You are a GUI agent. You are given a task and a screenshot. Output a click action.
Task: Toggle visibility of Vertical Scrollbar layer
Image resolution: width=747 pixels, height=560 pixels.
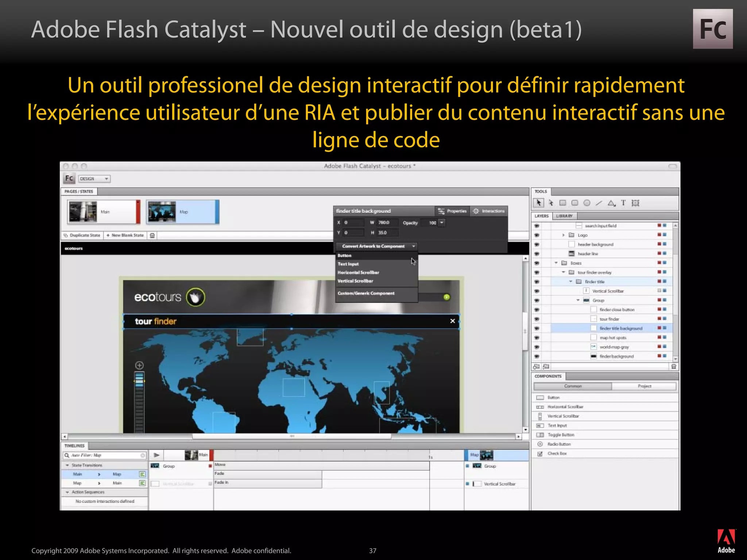[x=537, y=291]
